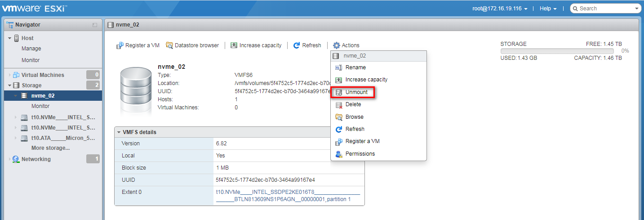Click the Storage icon in Navigator

tap(16, 85)
